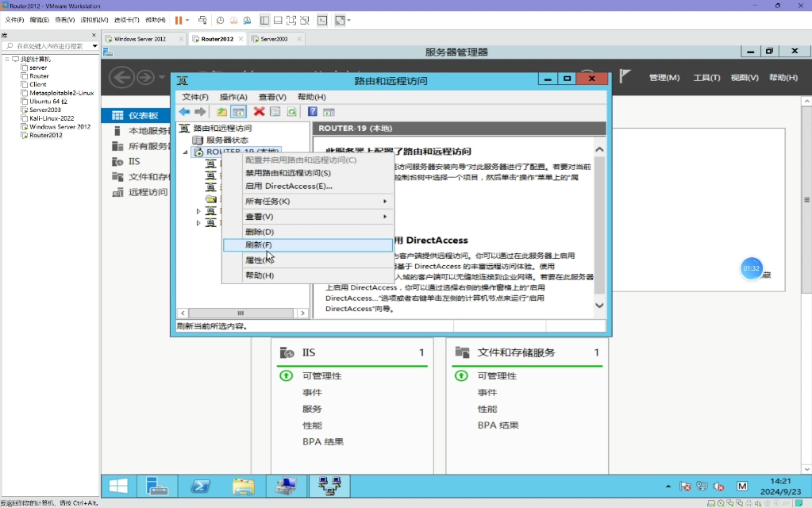
Task: Click the back navigation arrow in RRAS console
Action: point(184,112)
